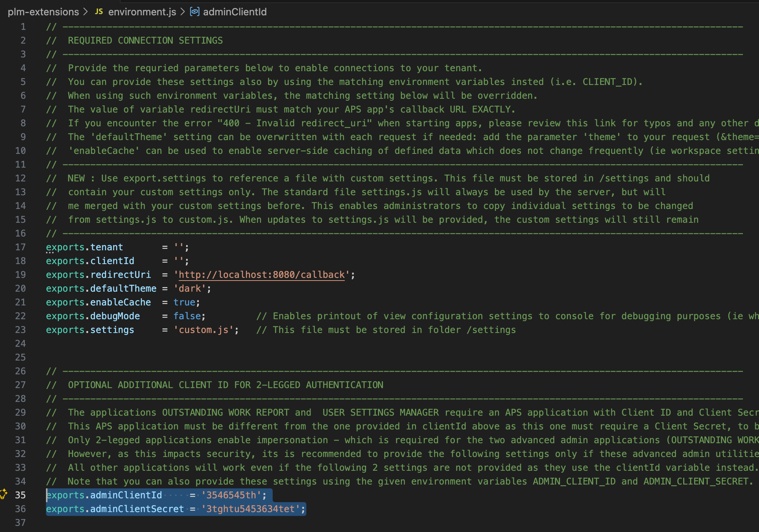
Task: Click the lightbulb code action icon
Action: click(x=3, y=494)
